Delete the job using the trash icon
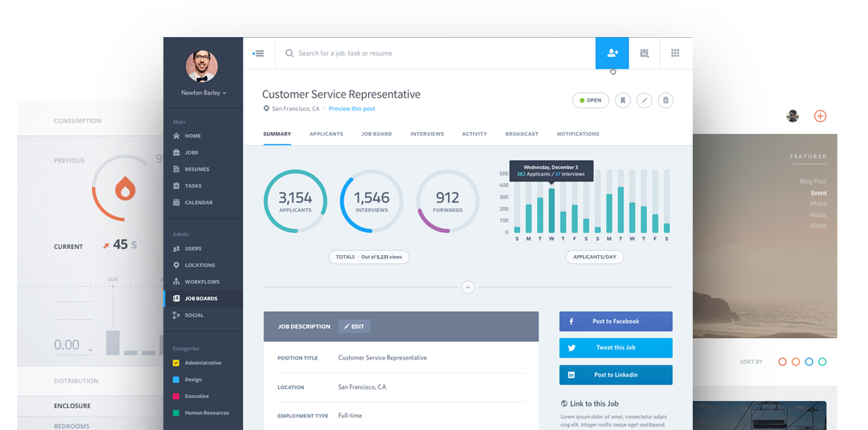 coord(665,100)
